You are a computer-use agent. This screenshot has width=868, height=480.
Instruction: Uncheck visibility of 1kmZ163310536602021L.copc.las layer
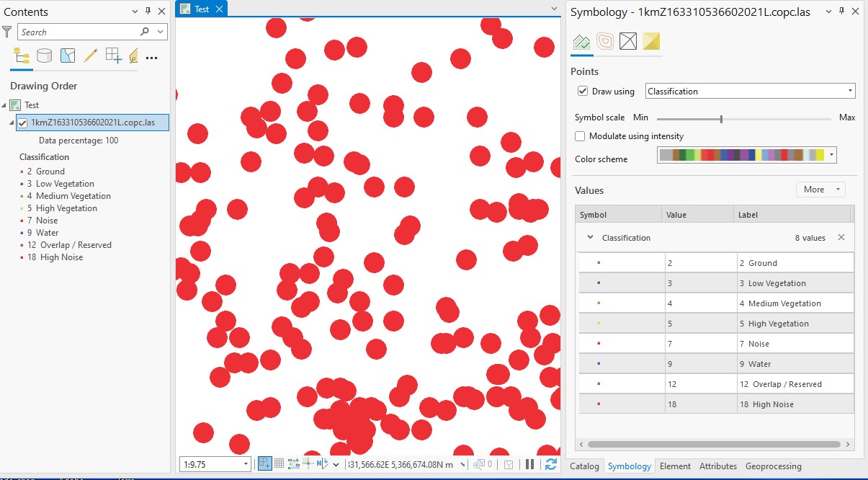coord(23,123)
